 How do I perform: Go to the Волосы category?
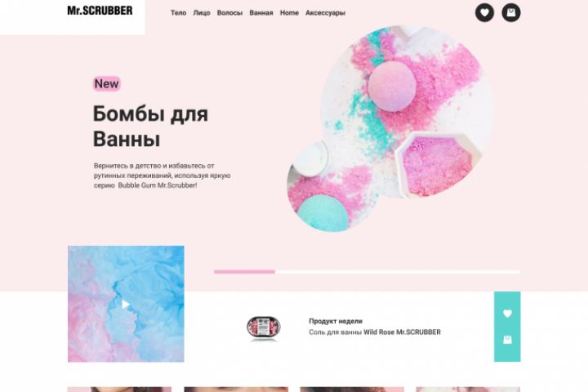[x=229, y=13]
